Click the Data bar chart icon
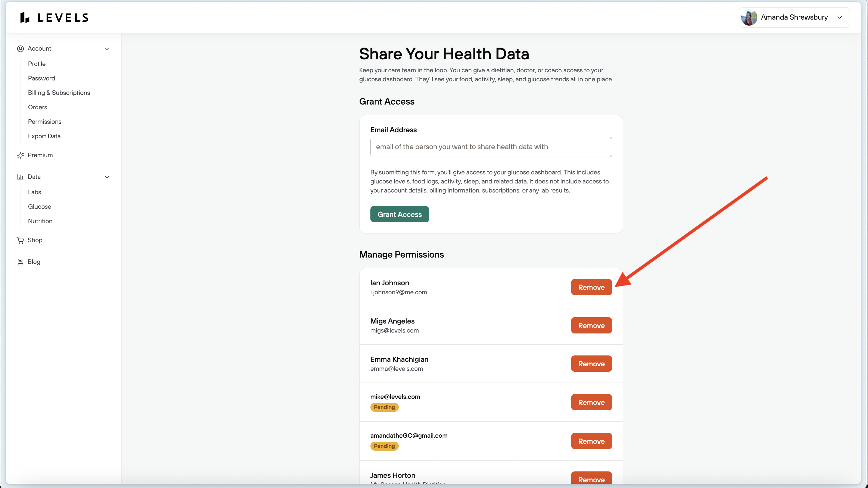Screen dimensions: 868x488 [x=20, y=177]
